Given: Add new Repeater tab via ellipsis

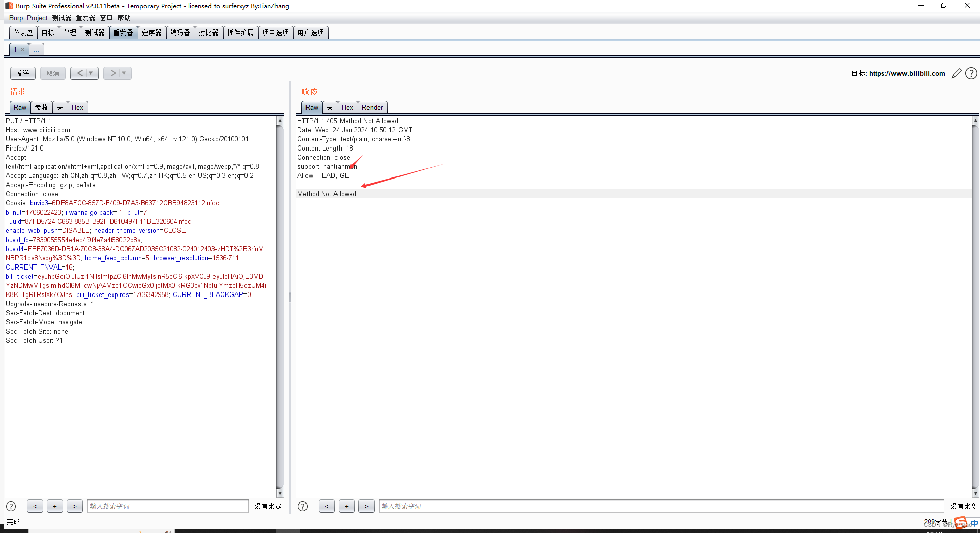Looking at the screenshot, I should tap(36, 49).
